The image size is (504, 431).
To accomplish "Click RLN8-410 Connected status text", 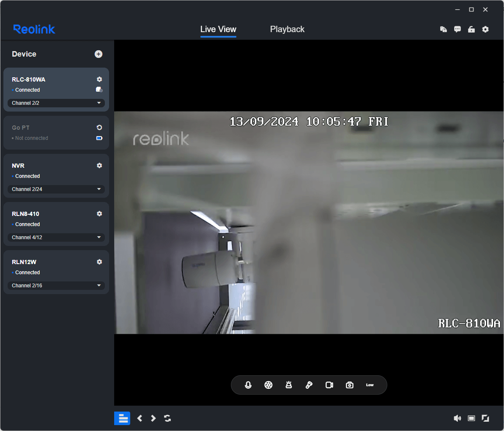I will point(27,224).
